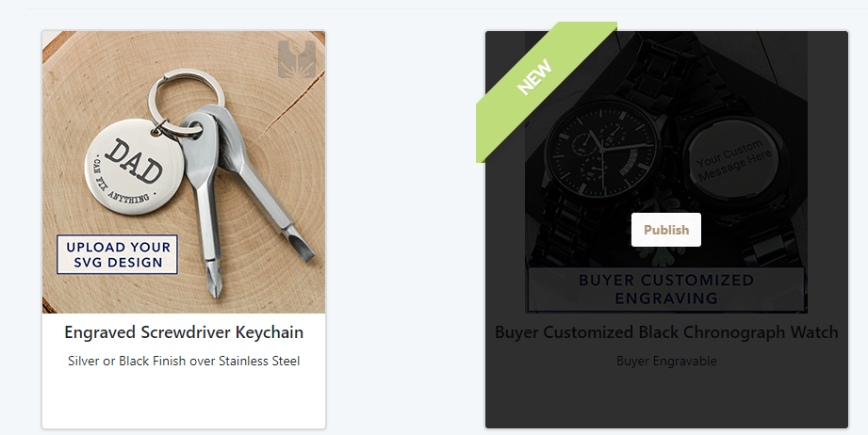Click the Your Custom Message Here watch back
This screenshot has height=435, width=868.
tap(733, 161)
